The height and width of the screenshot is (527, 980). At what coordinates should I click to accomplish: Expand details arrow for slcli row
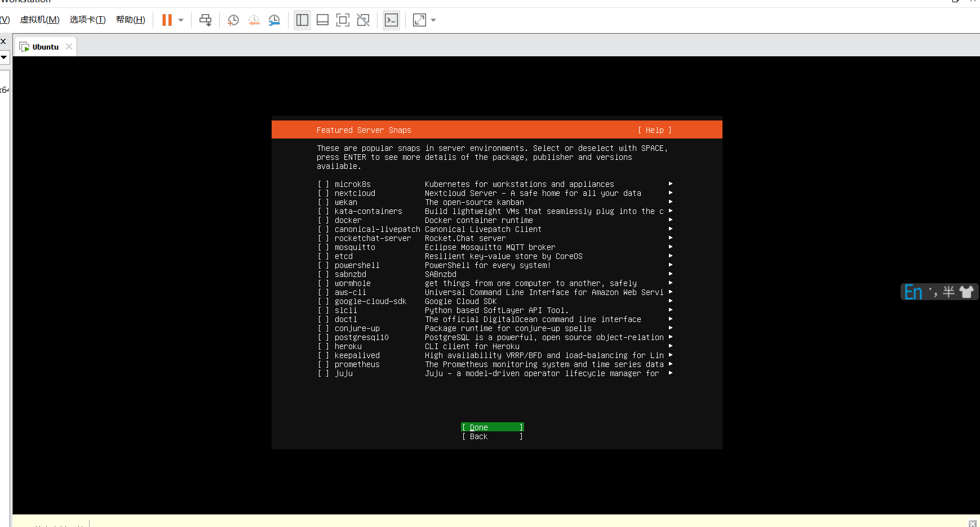671,310
